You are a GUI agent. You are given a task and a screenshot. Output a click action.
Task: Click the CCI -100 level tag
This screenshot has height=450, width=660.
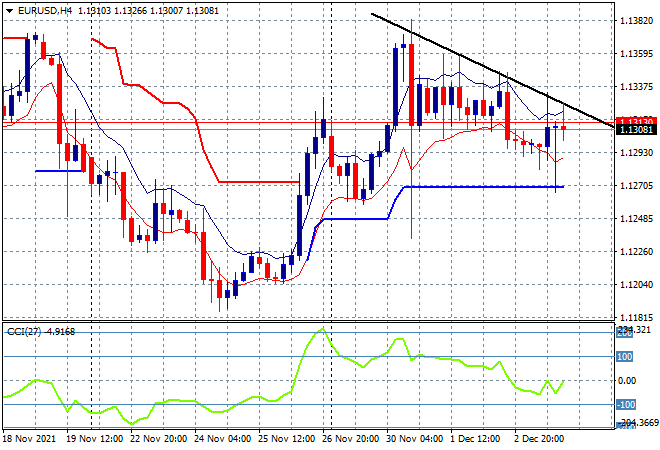pos(625,405)
